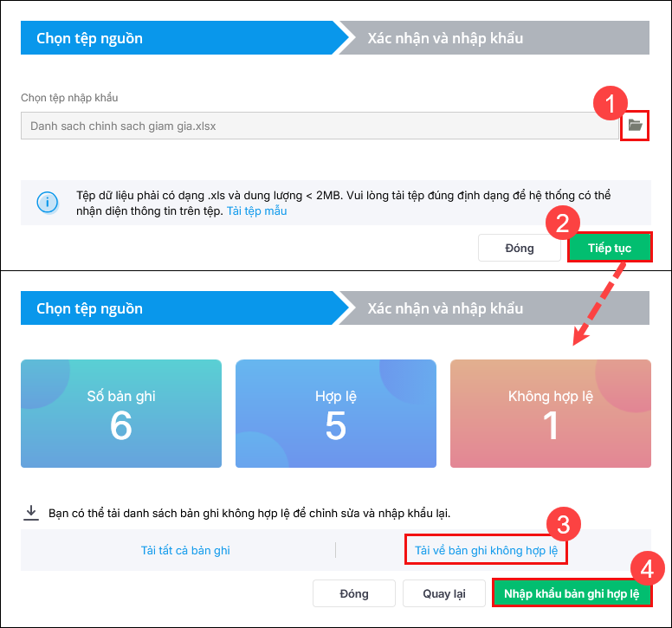Click the download arrow icon beside invalid records note
672x628 pixels.
point(31,513)
